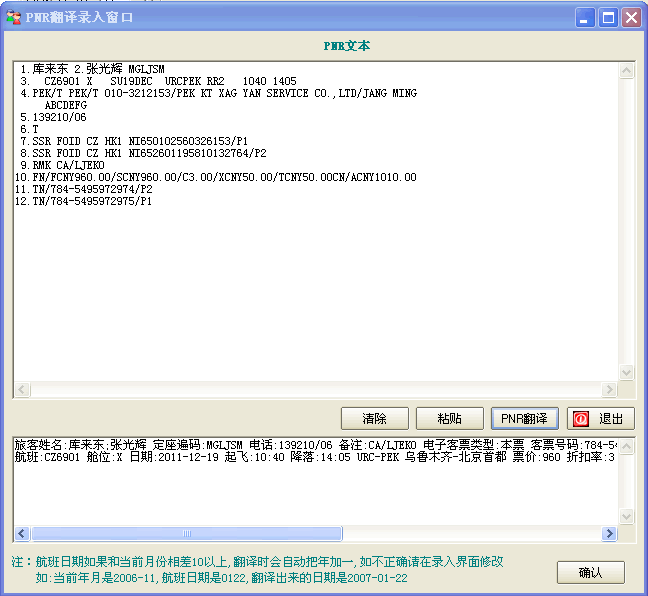Click the 清除 (clear) button

(x=374, y=419)
